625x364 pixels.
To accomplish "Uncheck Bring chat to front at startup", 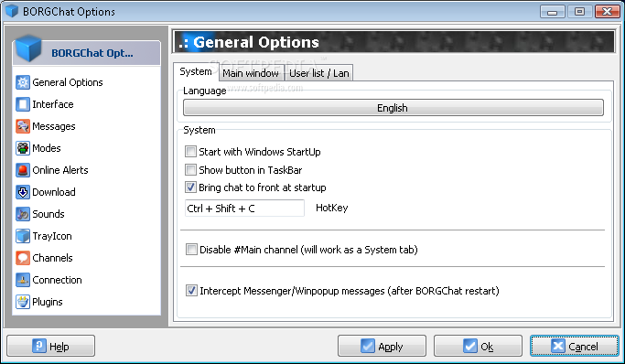I will 190,187.
